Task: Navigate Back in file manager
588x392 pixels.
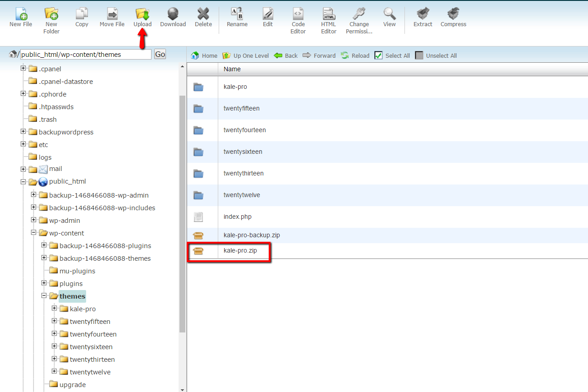Action: [285, 55]
